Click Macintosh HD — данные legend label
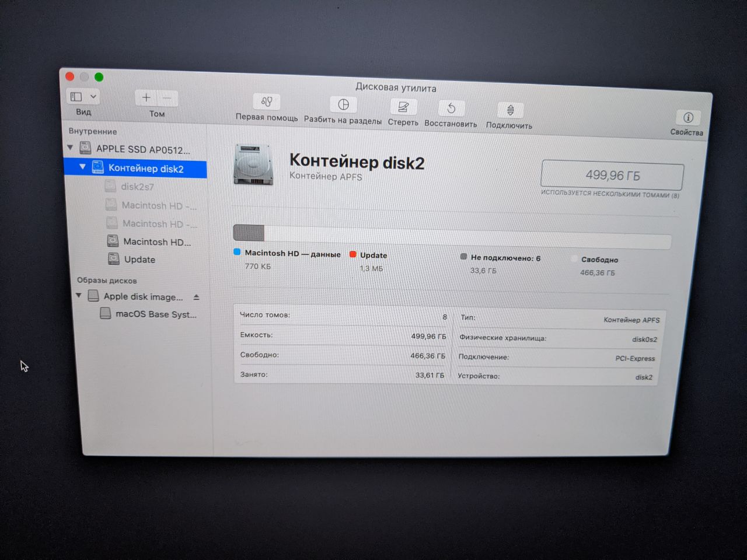Screen dimensions: 747x560 tap(292, 254)
